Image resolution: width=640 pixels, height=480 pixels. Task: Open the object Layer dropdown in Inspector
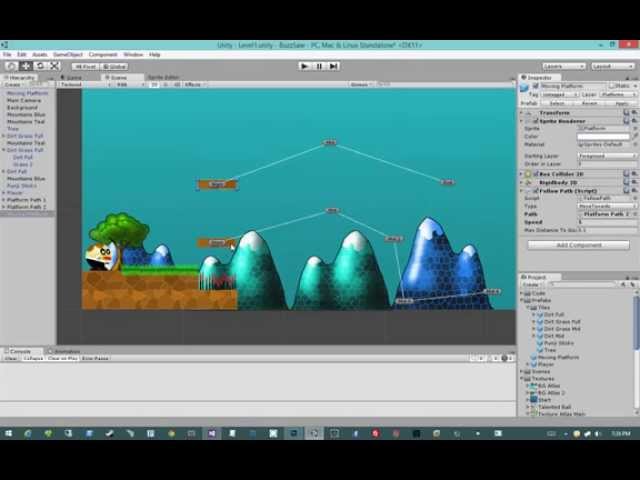(618, 94)
